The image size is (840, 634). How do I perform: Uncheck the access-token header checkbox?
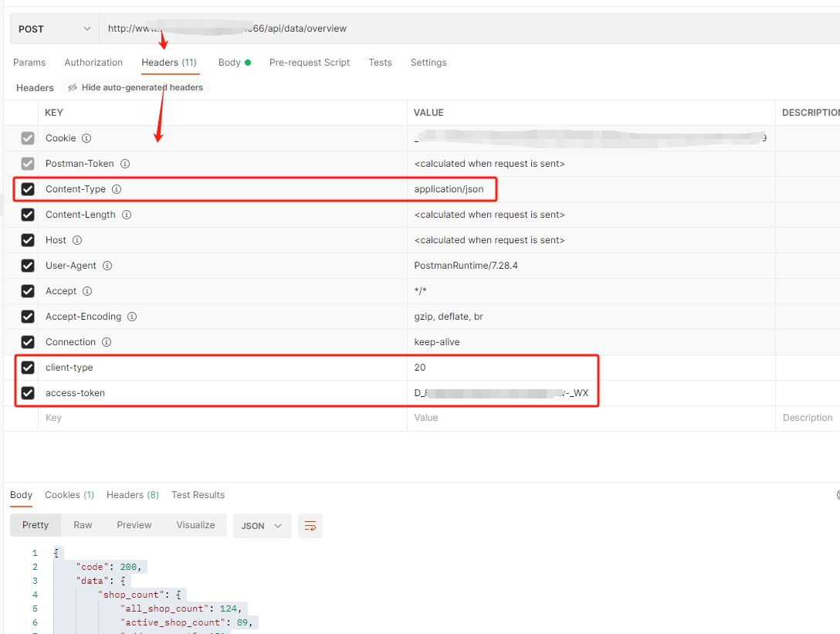(28, 393)
